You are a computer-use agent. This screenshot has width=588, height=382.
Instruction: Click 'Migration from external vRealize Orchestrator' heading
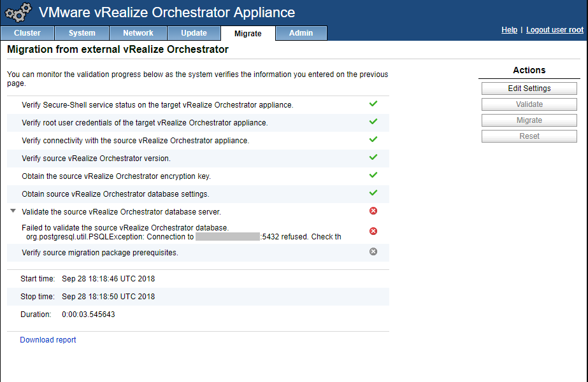(118, 50)
